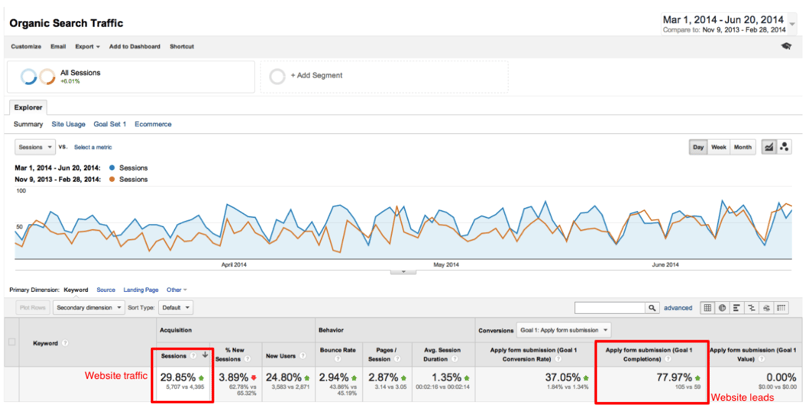Click help icon next to Keyword header
Screen dimensions: 810x412
65,343
